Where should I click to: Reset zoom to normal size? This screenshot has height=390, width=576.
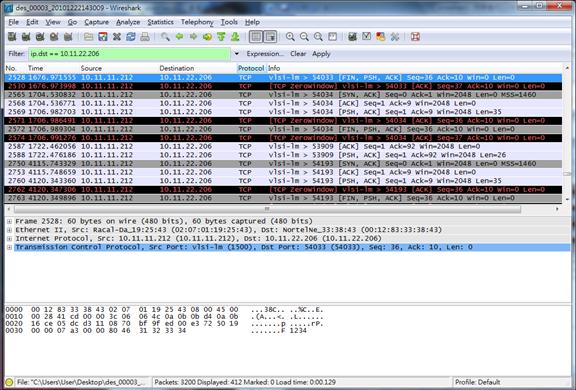(318, 37)
